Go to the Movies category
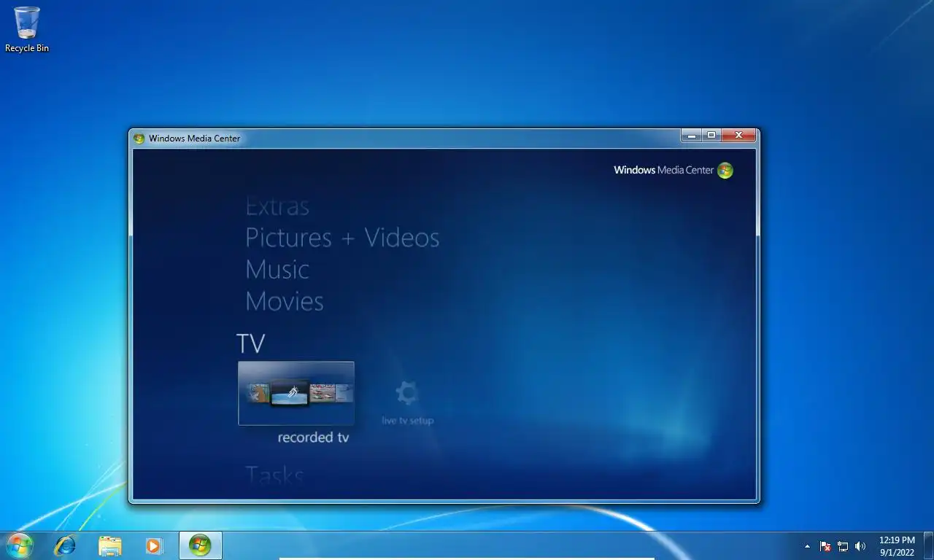The image size is (934, 560). click(x=285, y=301)
